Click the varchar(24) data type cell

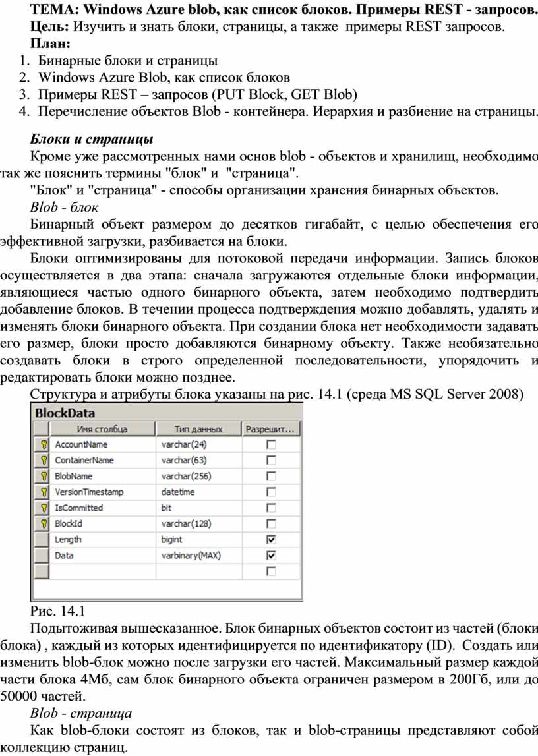[198, 444]
